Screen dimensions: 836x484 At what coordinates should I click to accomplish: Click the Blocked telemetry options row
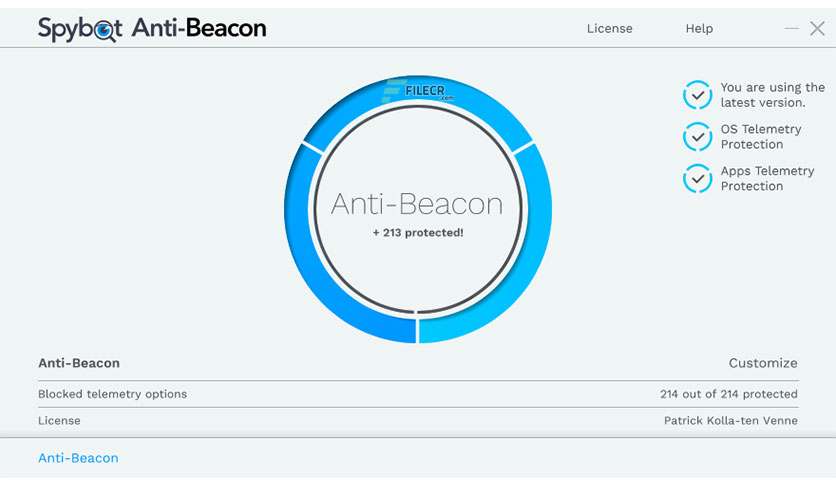pos(112,394)
